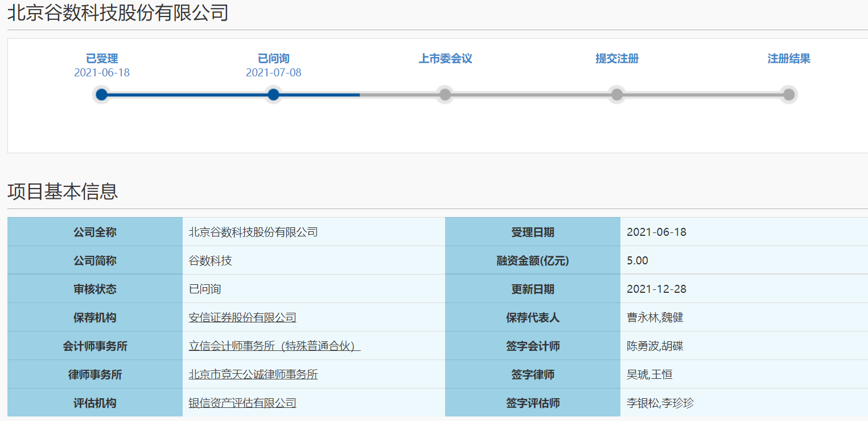
Task: Click the 签字会计师 header cell
Action: click(533, 346)
